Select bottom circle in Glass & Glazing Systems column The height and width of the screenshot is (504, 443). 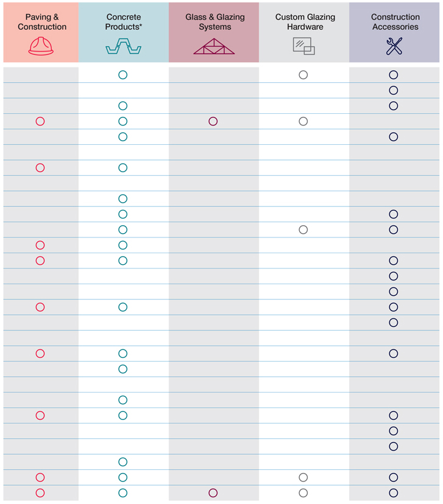click(x=213, y=493)
